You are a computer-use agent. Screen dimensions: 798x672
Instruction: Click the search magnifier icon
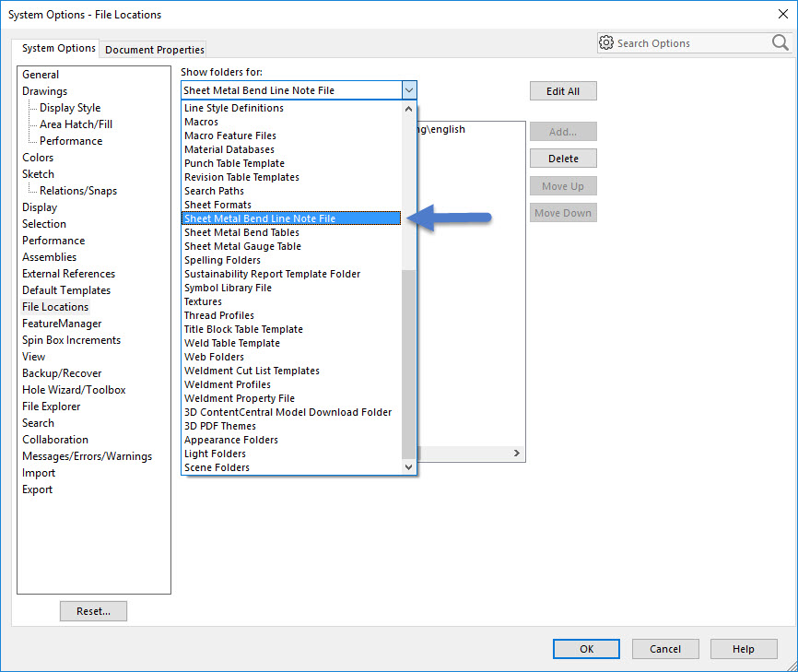point(780,43)
